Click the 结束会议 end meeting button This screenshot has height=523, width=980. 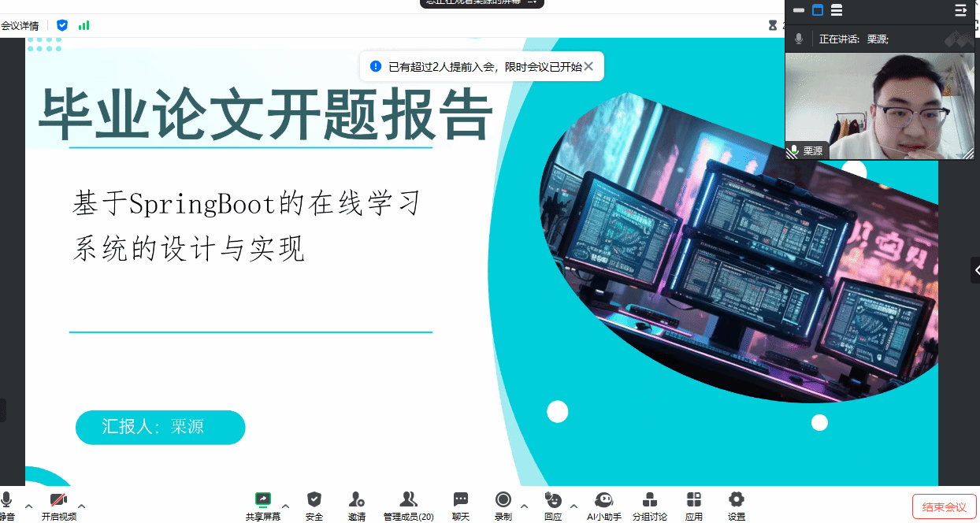(x=945, y=507)
